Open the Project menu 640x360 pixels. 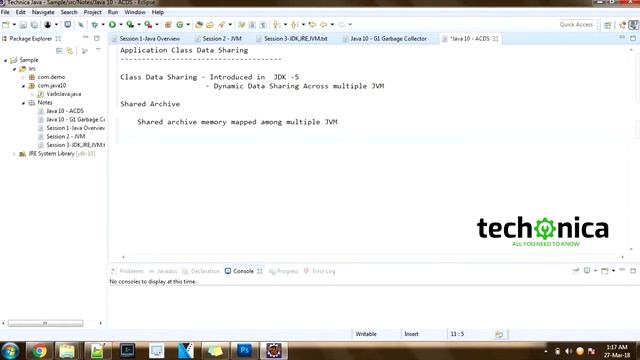92,12
